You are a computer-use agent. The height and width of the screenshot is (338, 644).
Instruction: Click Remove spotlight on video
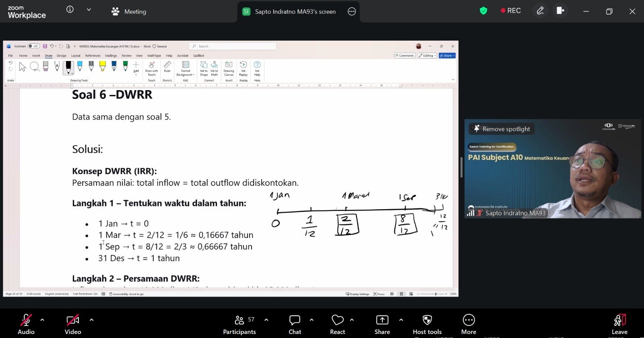[502, 129]
